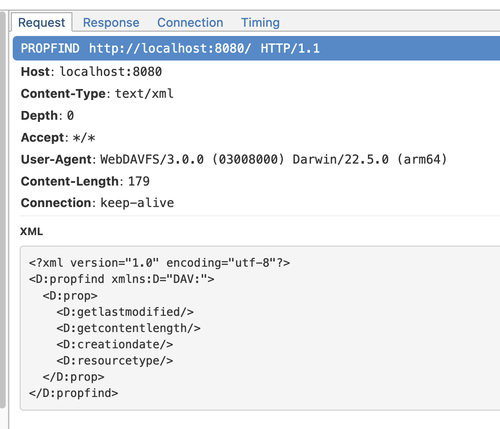Click the D:creationdate element line

(x=115, y=344)
